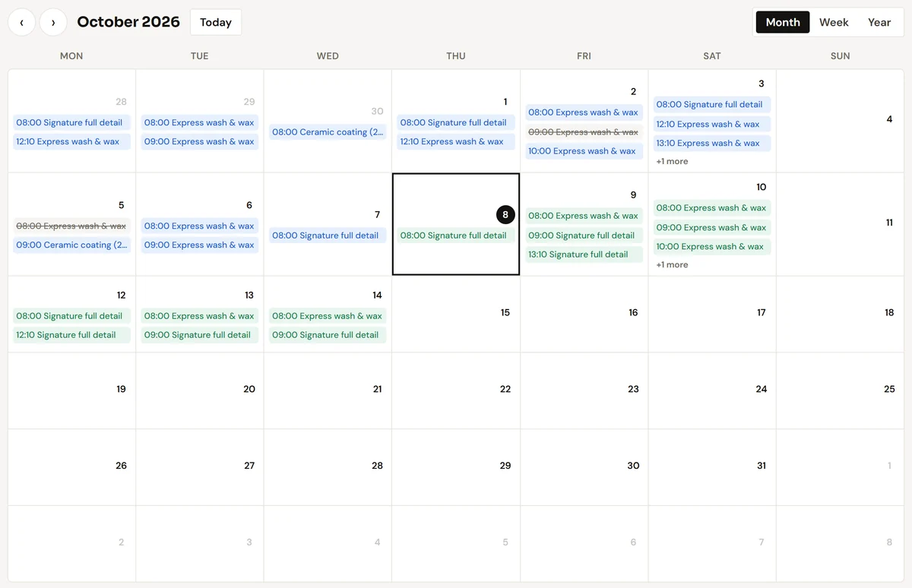Select day 18 cell
The image size is (912, 588).
click(x=840, y=314)
